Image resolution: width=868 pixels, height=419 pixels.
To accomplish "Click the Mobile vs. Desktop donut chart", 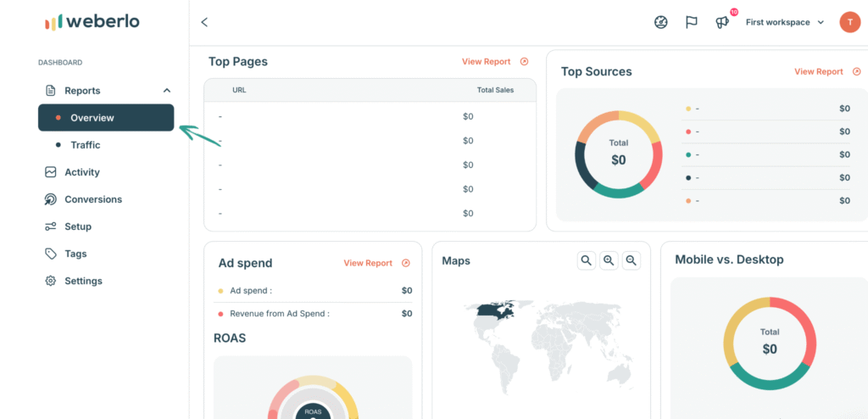I will pos(770,343).
